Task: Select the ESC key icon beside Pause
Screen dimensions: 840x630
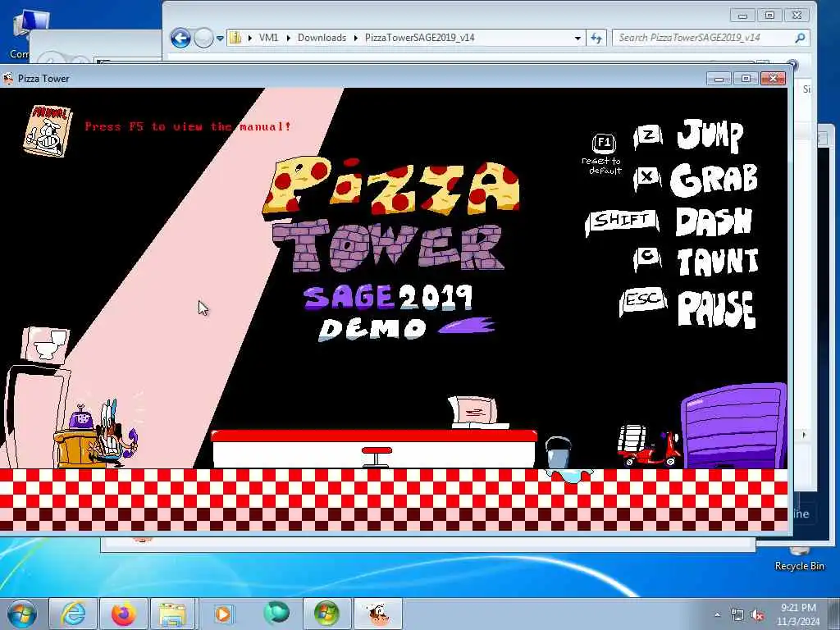Action: click(643, 300)
